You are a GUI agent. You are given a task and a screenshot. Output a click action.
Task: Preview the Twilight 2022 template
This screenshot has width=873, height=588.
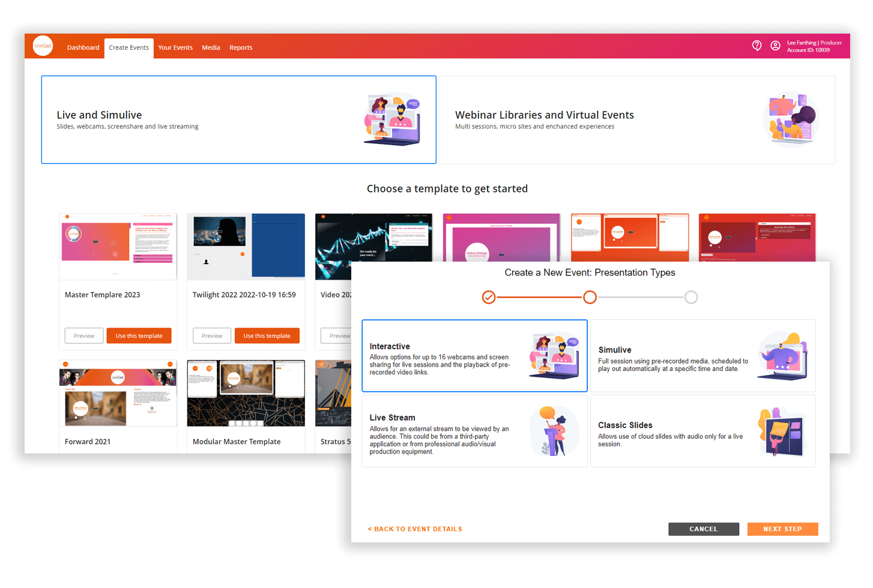[x=211, y=335]
